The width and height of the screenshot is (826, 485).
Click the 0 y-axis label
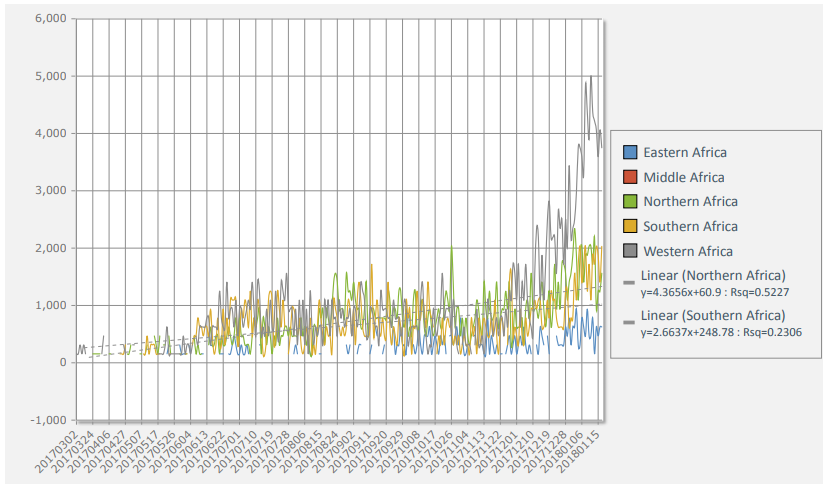pyautogui.click(x=63, y=362)
